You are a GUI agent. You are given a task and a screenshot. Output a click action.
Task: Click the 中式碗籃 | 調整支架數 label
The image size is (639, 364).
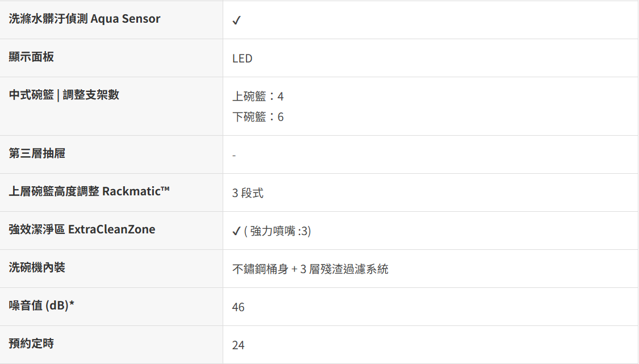pyautogui.click(x=64, y=95)
